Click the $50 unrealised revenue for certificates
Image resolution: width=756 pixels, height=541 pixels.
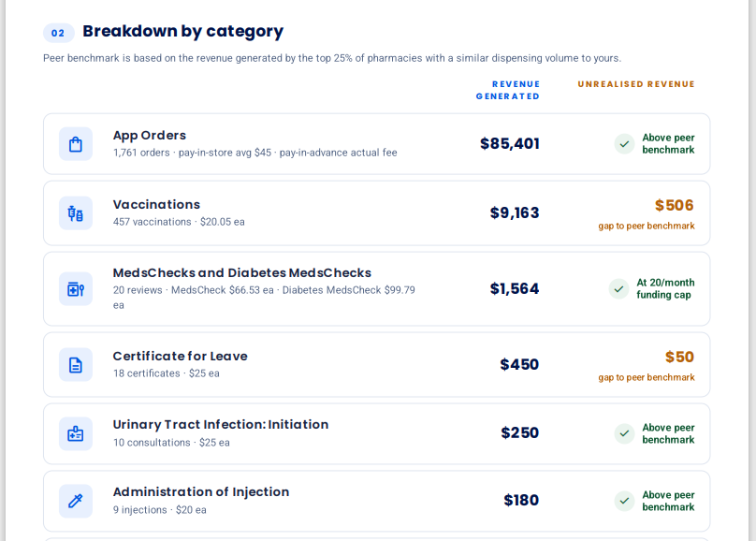[679, 357]
